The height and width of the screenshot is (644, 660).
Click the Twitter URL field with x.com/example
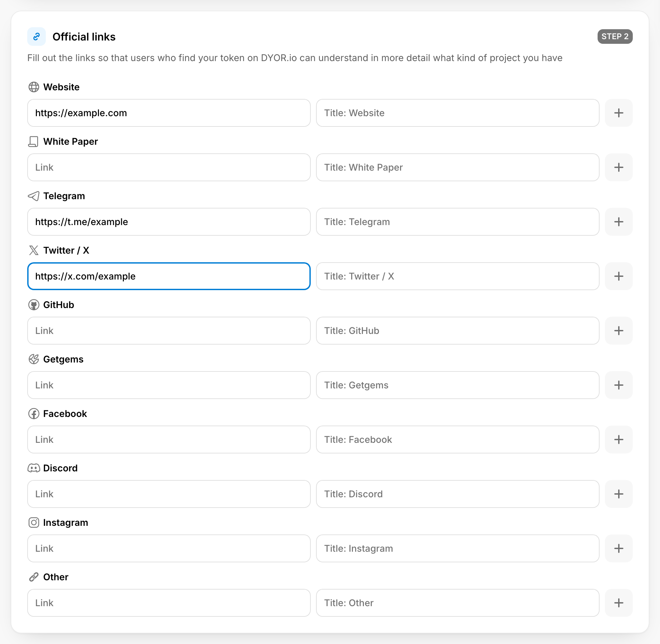click(169, 276)
